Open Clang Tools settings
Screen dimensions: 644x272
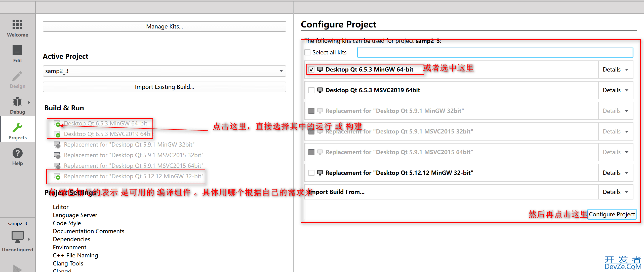pos(68,263)
